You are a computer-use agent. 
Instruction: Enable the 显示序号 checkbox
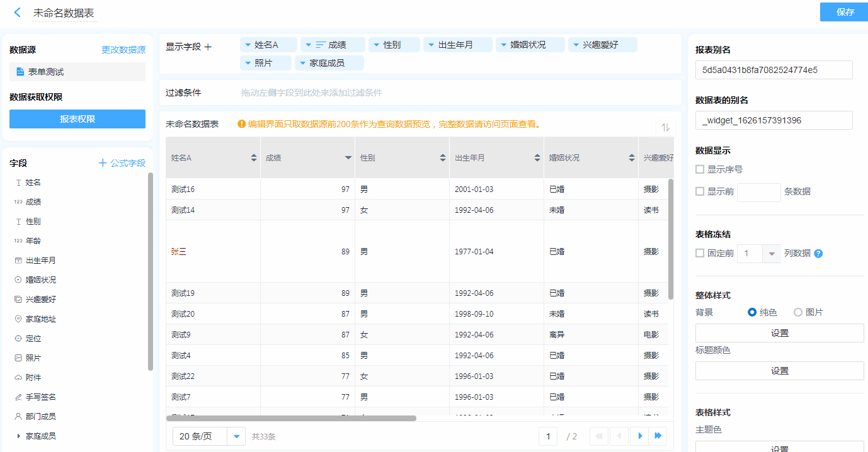coord(700,169)
